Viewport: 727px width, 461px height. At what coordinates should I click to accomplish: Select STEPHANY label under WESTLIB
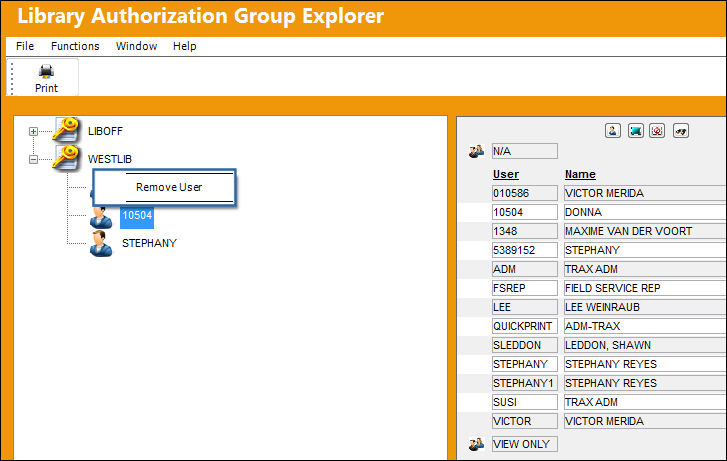(x=149, y=243)
